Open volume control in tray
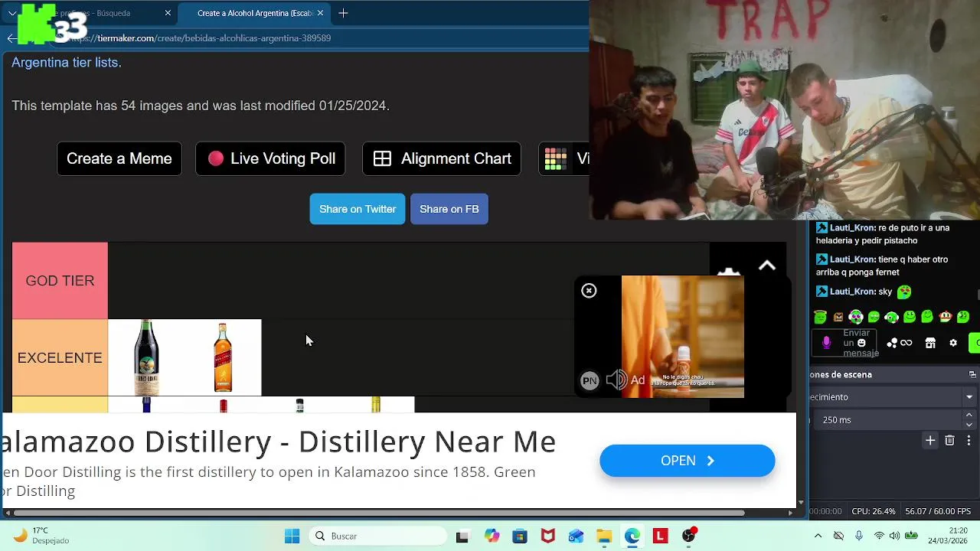Viewport: 980px width, 551px height. 894,536
